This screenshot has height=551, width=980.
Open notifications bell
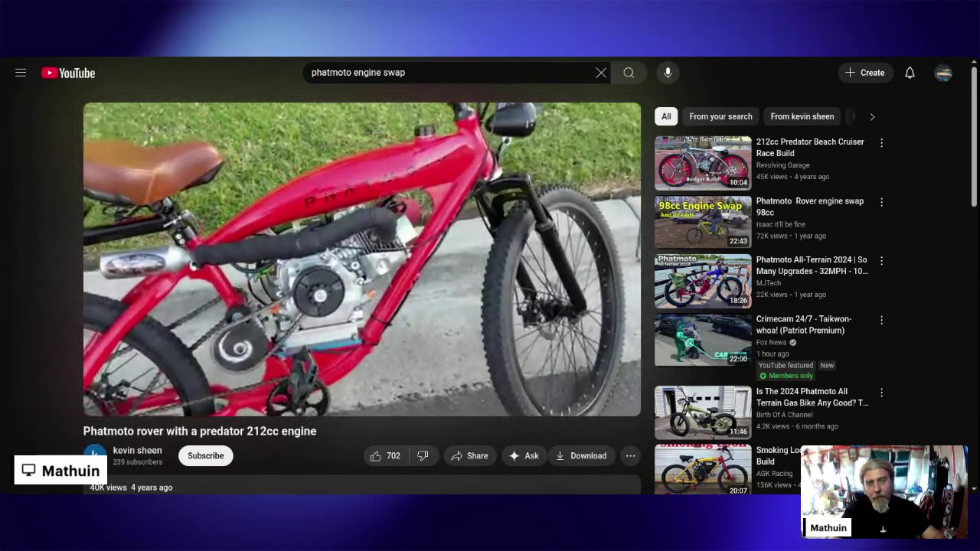pos(910,73)
